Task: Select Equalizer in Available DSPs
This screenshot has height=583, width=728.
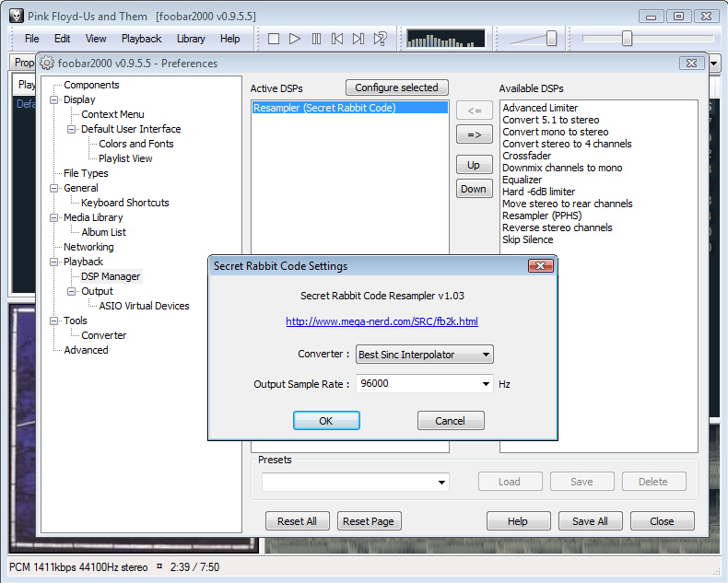Action: tap(522, 181)
